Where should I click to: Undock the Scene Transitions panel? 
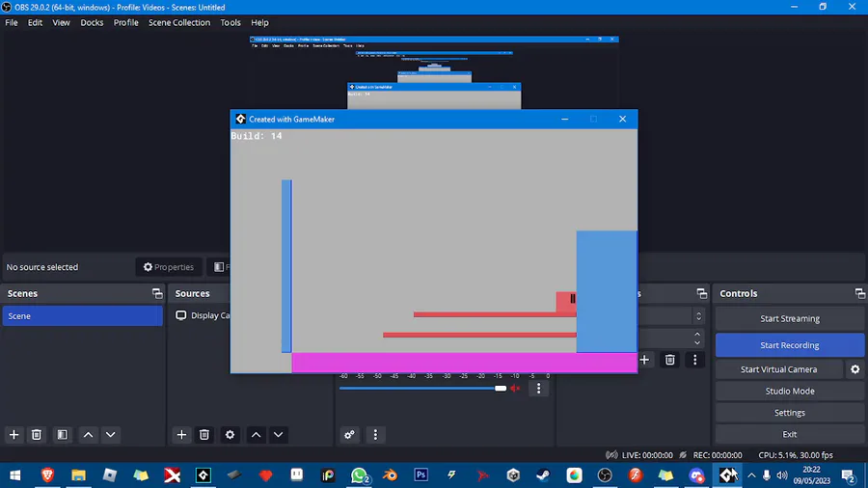pos(702,294)
